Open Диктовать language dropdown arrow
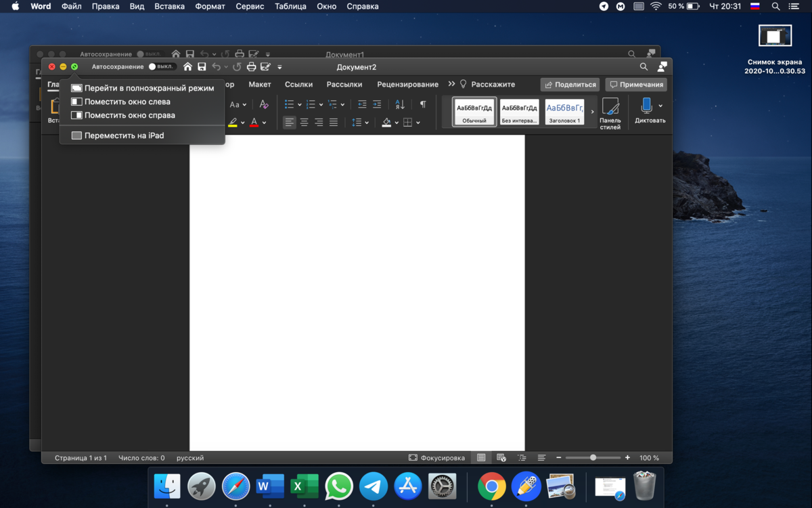812x508 pixels. coord(660,106)
